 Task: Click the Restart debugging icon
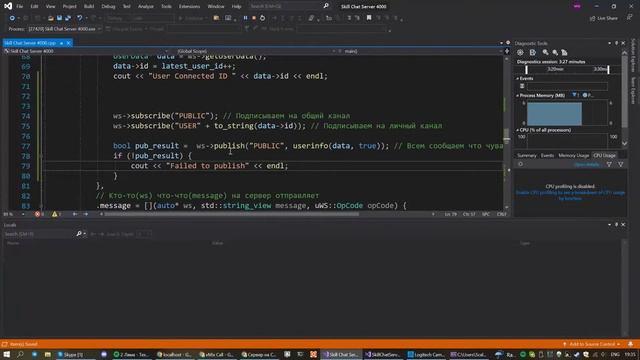[x=262, y=18]
